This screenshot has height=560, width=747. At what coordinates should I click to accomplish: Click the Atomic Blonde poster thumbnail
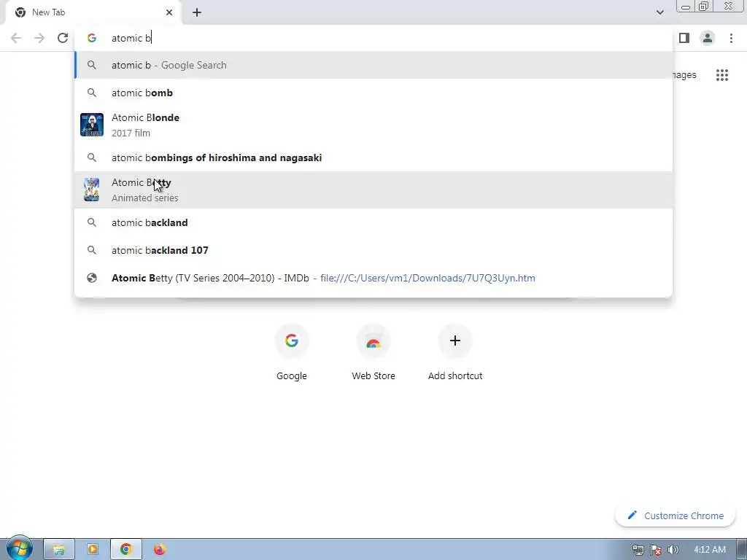pyautogui.click(x=92, y=125)
